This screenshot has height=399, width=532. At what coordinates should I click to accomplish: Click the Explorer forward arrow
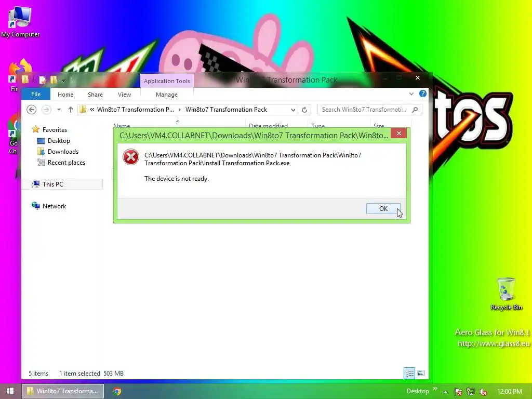pyautogui.click(x=46, y=110)
